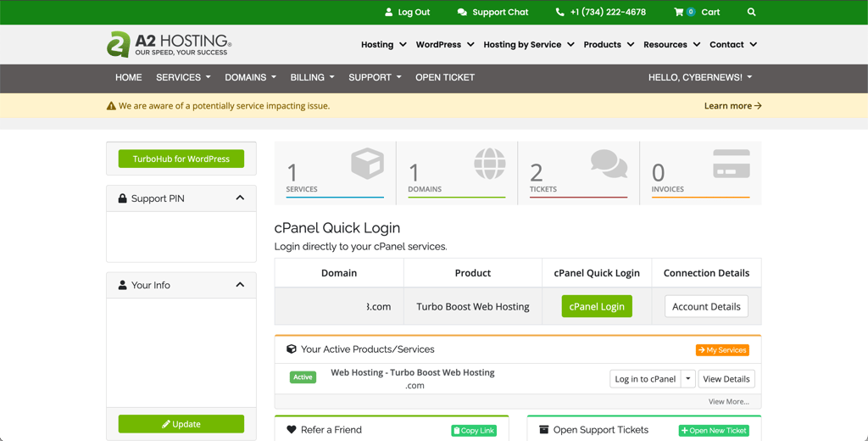Expand the Contact menu
868x441 pixels.
click(733, 44)
